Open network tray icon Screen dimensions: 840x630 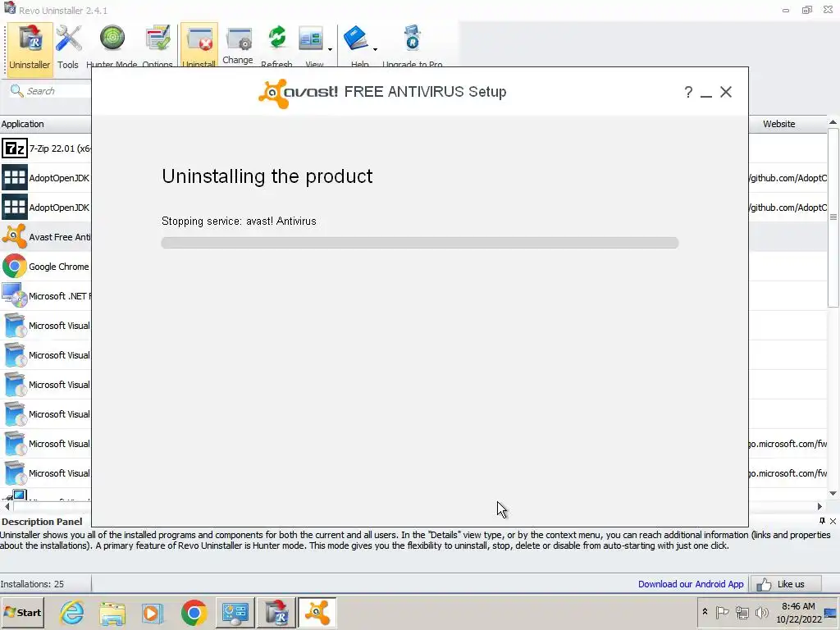[742, 612]
